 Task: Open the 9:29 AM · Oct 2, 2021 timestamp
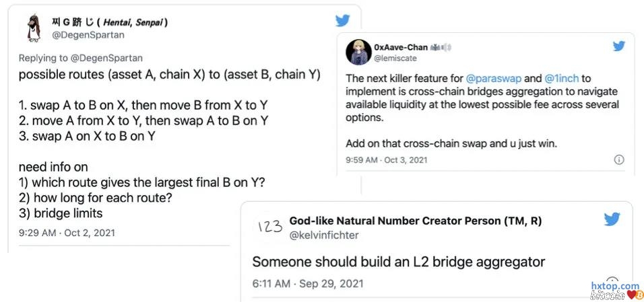67,233
